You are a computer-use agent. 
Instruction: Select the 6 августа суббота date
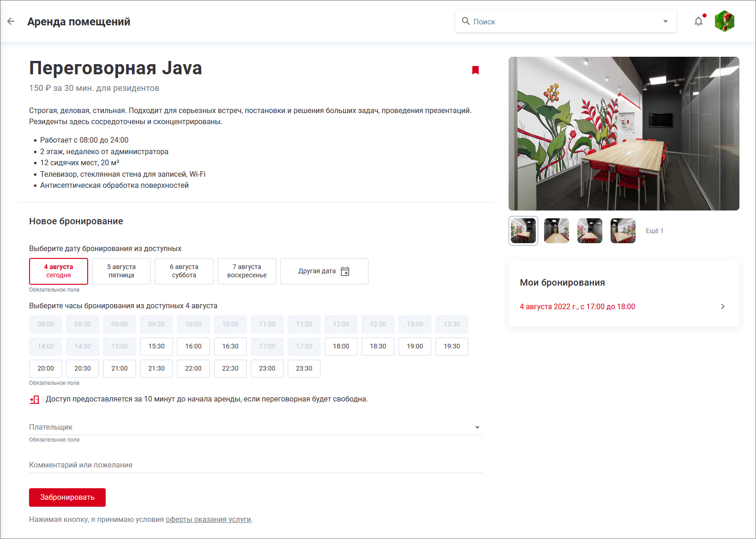pyautogui.click(x=184, y=271)
